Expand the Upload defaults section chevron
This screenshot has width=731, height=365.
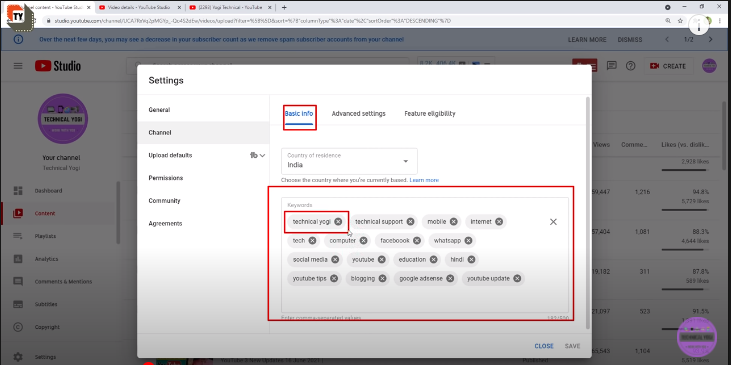262,155
